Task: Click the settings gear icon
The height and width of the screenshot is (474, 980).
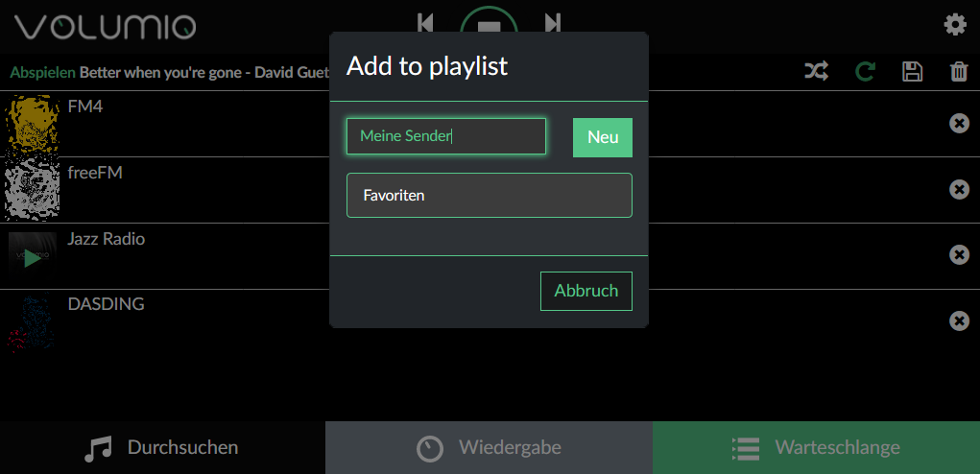Action: (955, 24)
